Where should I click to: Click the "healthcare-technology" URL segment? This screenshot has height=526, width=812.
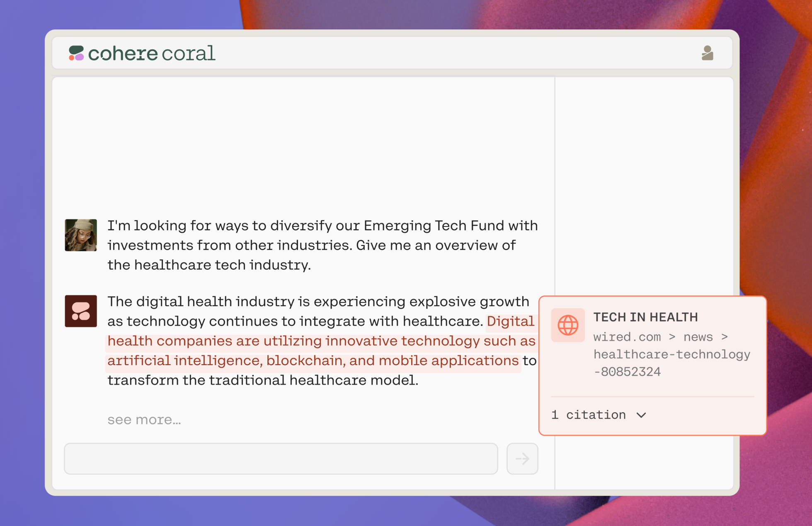[671, 354]
